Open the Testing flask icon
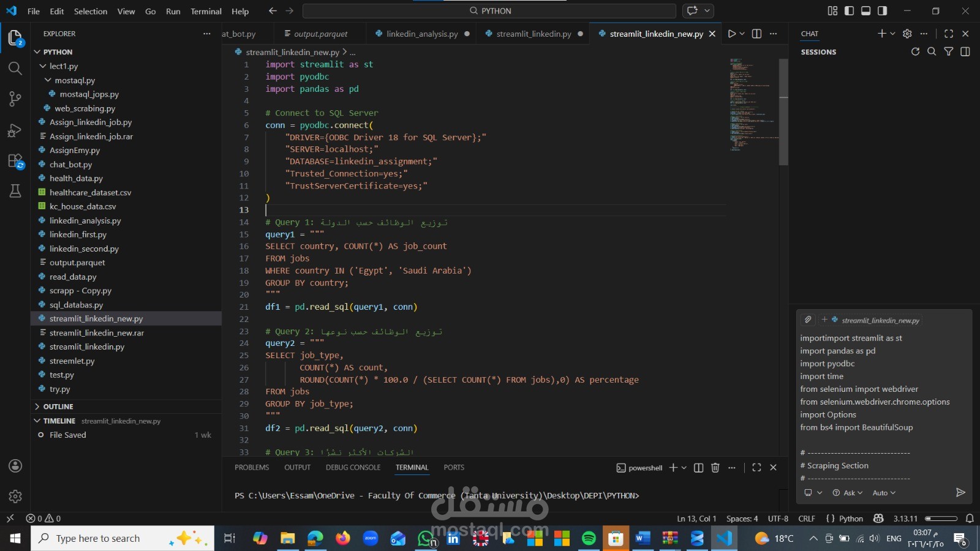 [x=15, y=191]
